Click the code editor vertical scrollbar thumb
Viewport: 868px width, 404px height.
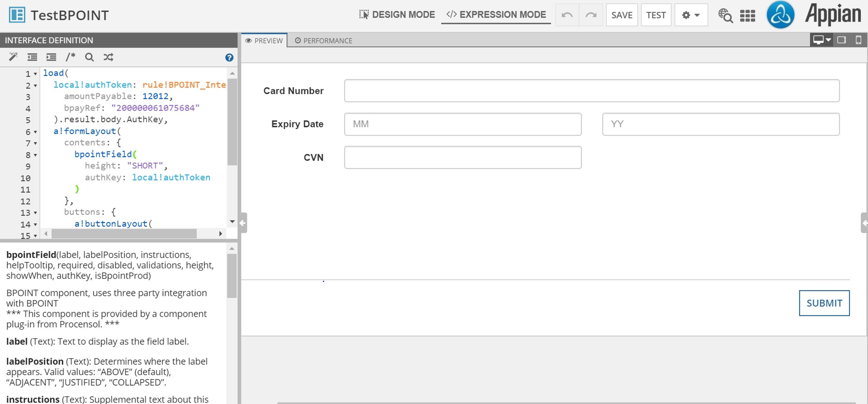pyautogui.click(x=232, y=122)
